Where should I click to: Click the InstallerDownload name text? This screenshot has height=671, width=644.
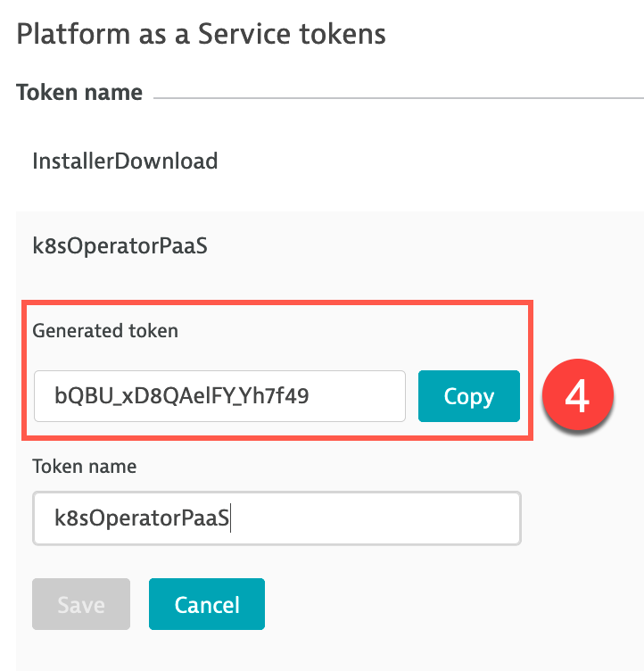[x=125, y=162]
